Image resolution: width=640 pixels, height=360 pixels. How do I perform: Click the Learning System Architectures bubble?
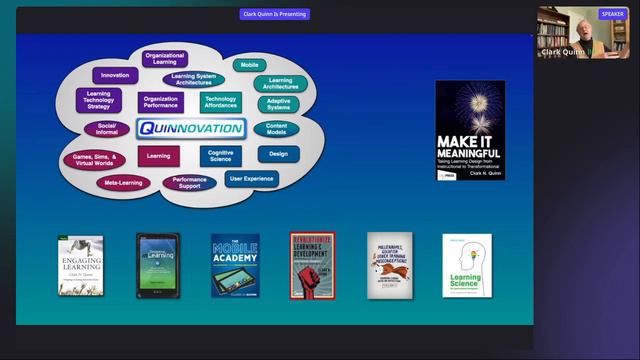(194, 80)
